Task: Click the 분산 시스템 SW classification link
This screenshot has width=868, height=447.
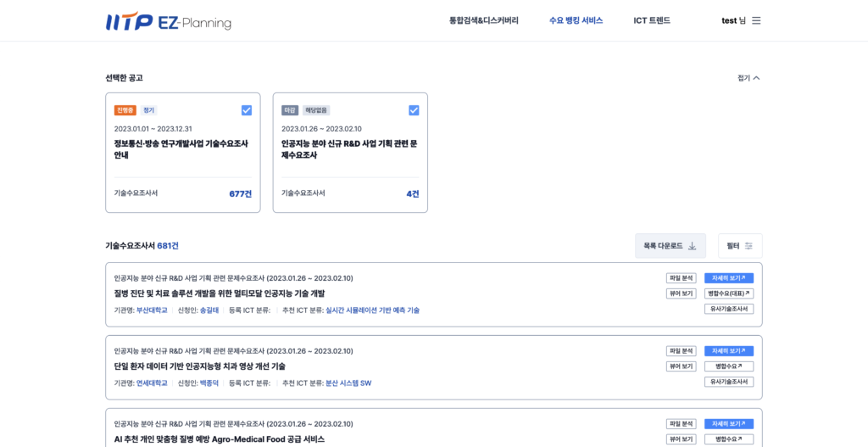Action: [x=348, y=383]
